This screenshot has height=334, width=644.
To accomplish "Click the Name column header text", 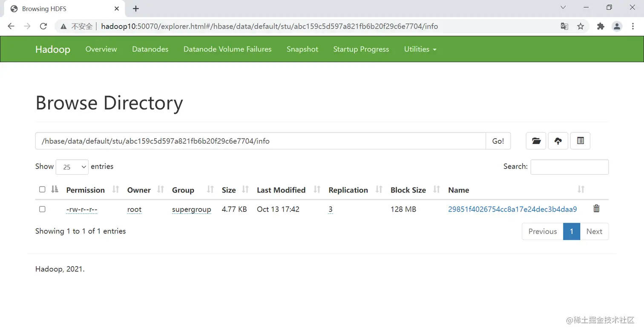I will tap(459, 190).
